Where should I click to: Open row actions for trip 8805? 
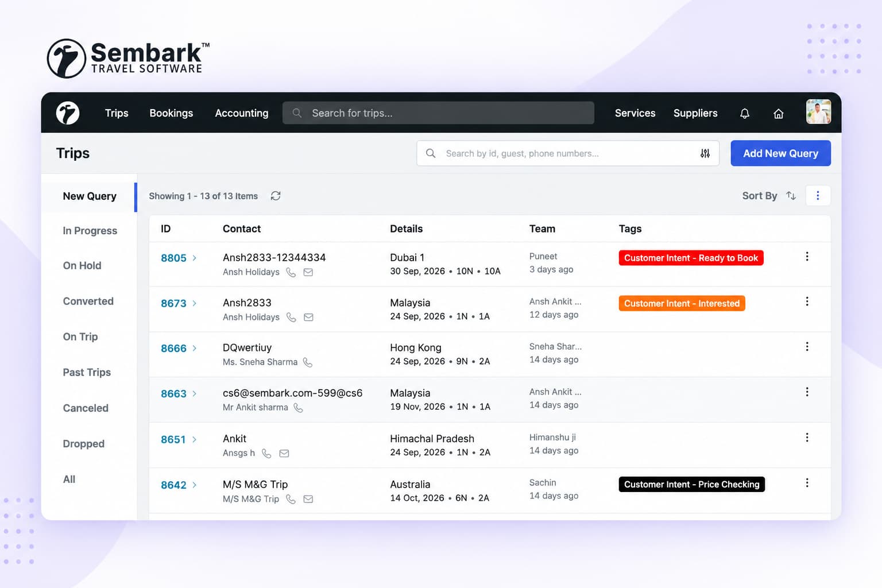click(807, 257)
